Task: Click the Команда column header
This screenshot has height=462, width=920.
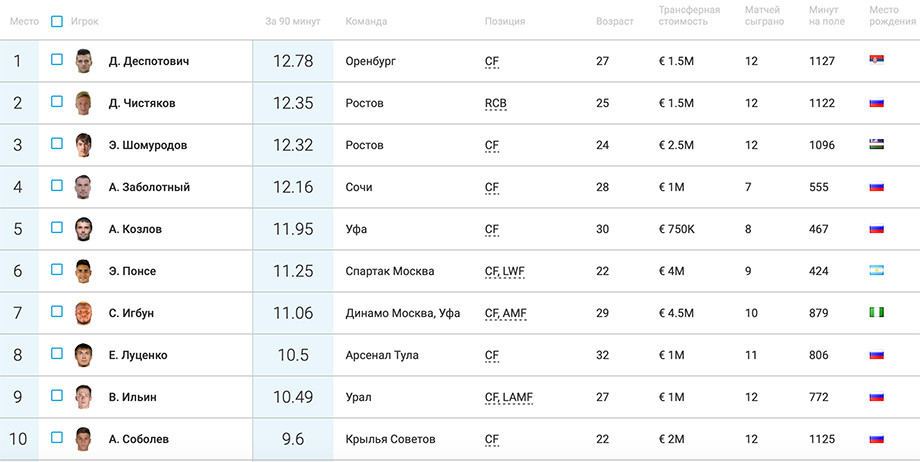Action: click(x=366, y=22)
